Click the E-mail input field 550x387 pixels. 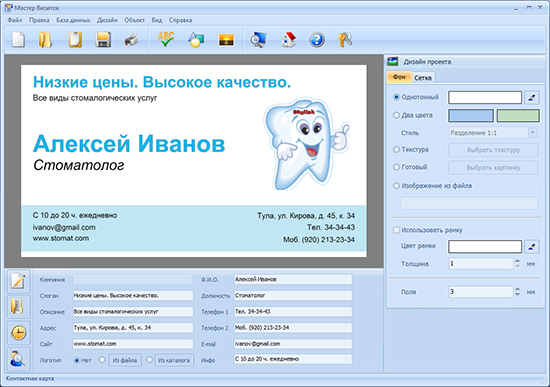point(293,344)
